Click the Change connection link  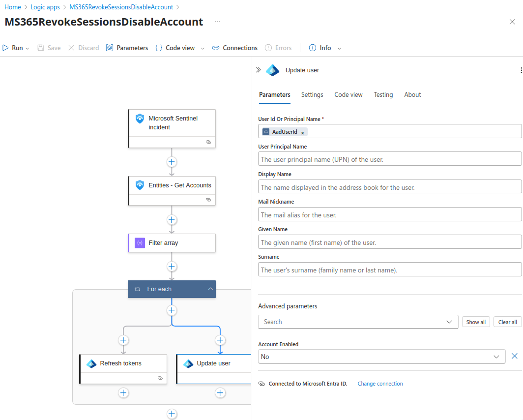click(x=380, y=384)
